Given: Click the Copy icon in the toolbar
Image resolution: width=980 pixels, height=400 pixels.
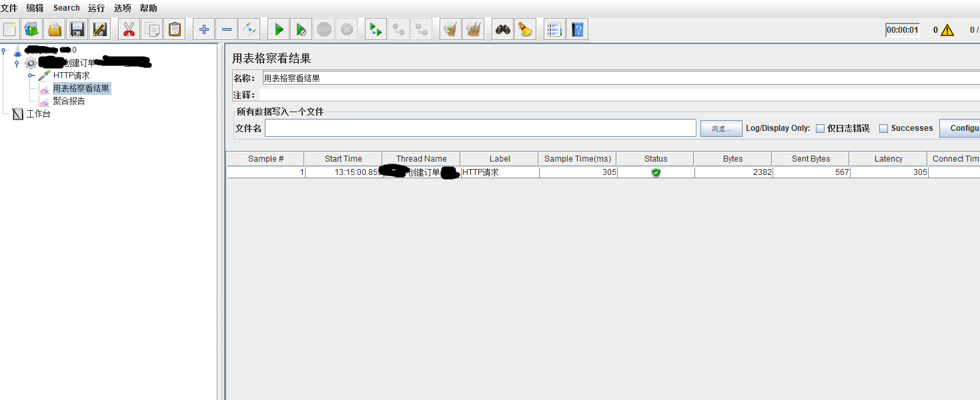Looking at the screenshot, I should [152, 29].
